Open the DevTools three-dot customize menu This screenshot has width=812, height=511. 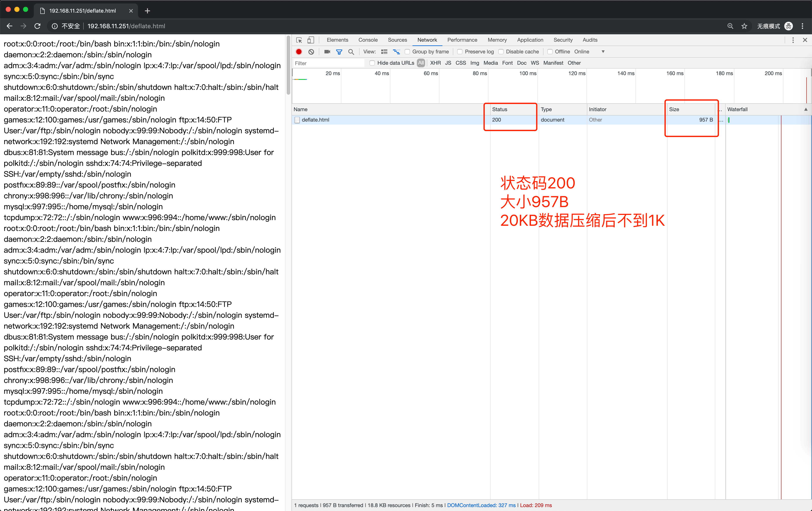pos(793,40)
